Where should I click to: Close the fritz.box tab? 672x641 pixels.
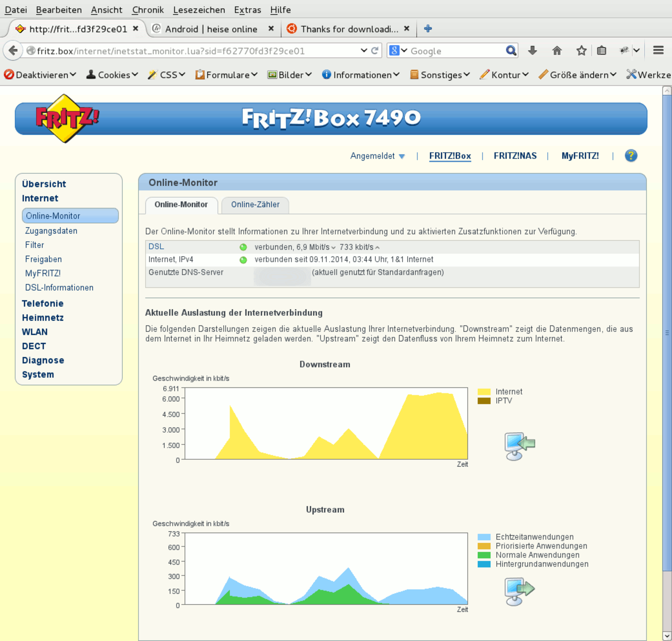click(x=135, y=29)
